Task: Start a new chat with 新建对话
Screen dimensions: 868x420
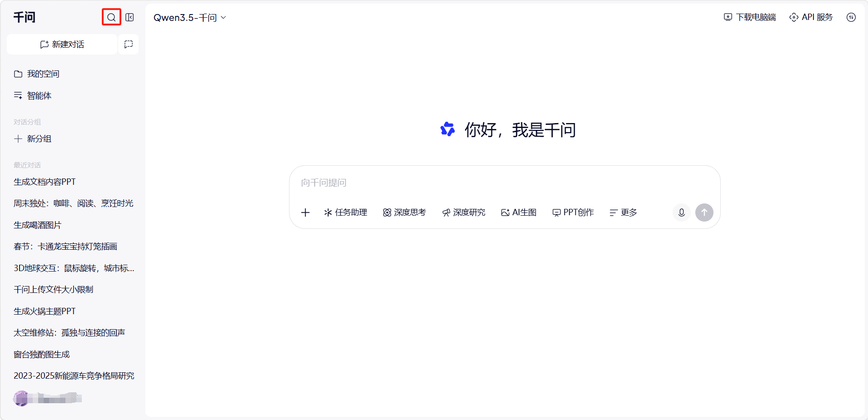Action: coord(62,44)
